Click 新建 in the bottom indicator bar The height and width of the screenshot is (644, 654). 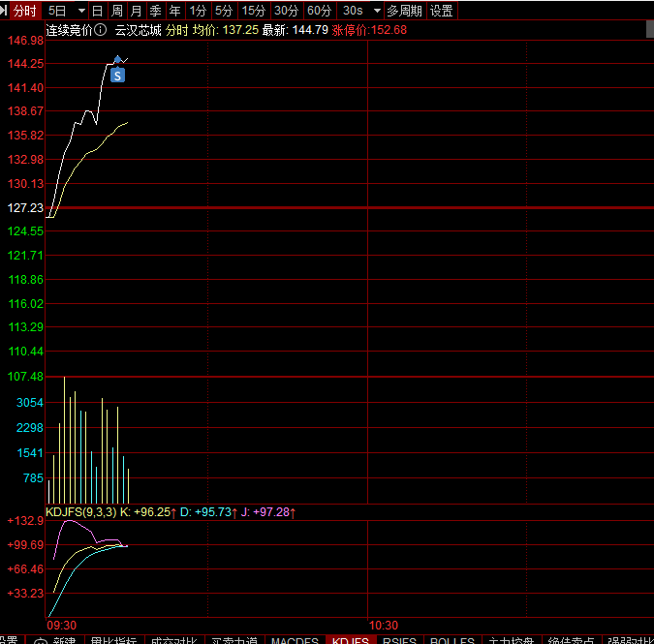pos(65,640)
